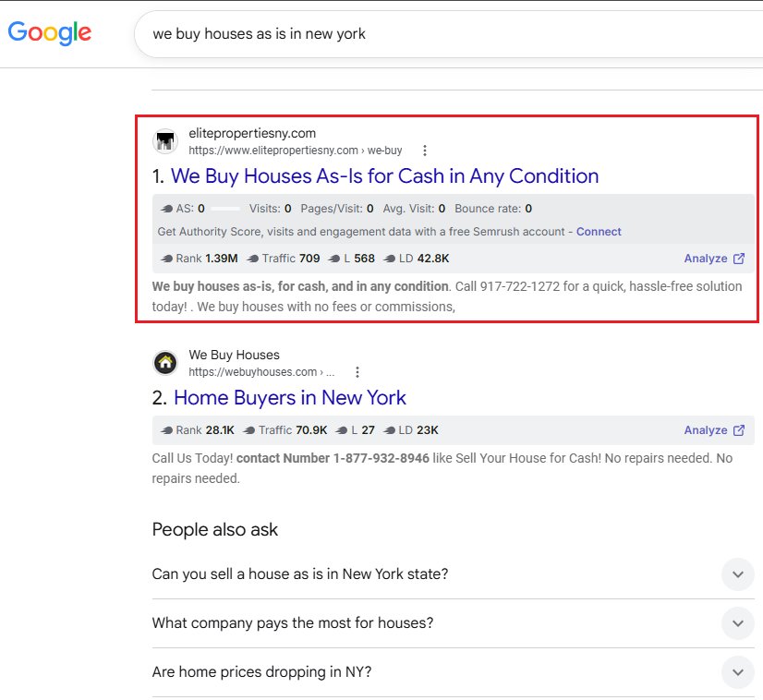
Task: Click Semrush icon beside LD 23K
Action: (x=389, y=430)
